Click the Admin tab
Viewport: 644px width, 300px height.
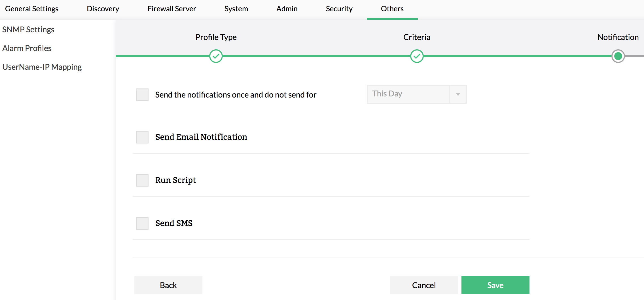[x=287, y=9]
